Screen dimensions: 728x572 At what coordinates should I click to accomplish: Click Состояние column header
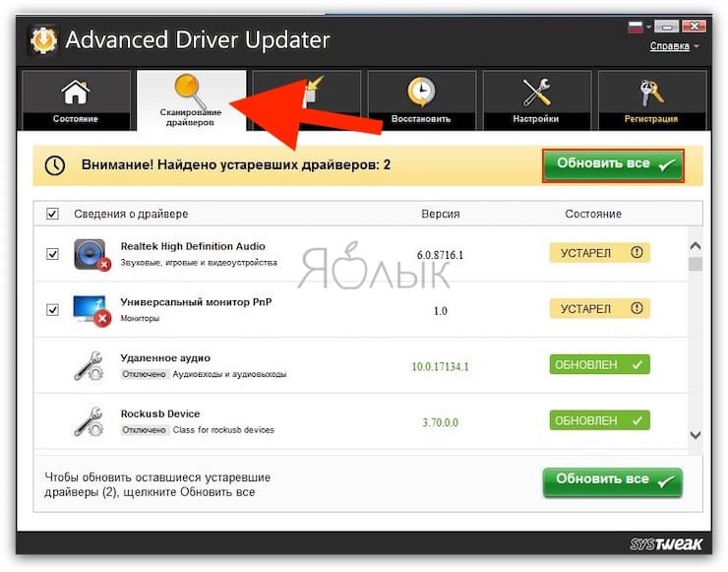593,214
